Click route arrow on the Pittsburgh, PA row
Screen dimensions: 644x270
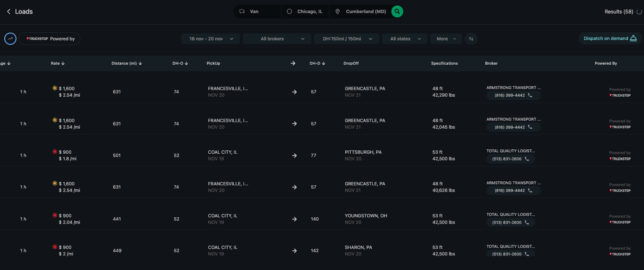(x=294, y=156)
